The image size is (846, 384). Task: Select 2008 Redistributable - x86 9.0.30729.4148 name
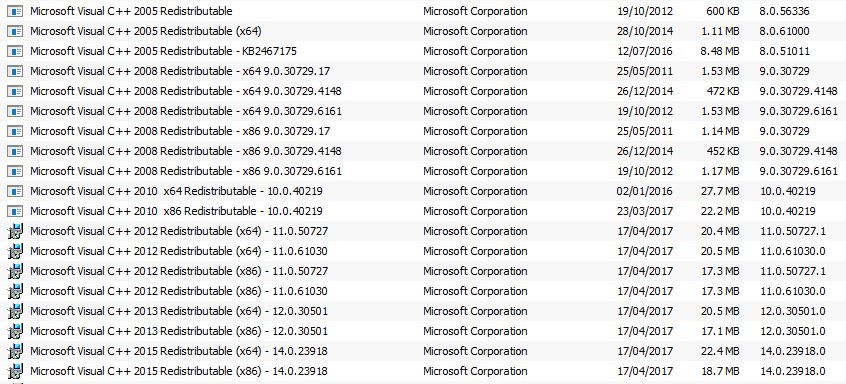tap(186, 151)
